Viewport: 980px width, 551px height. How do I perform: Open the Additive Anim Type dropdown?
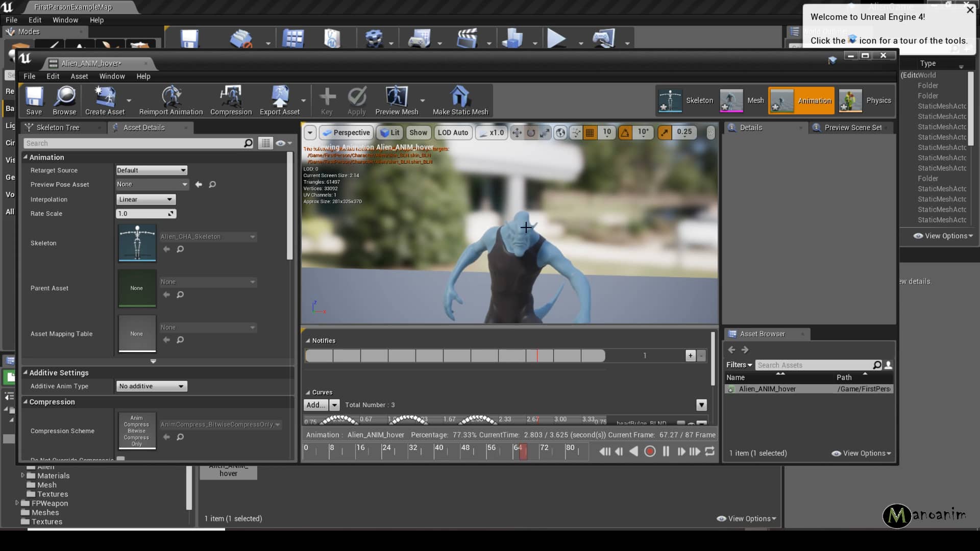(151, 386)
